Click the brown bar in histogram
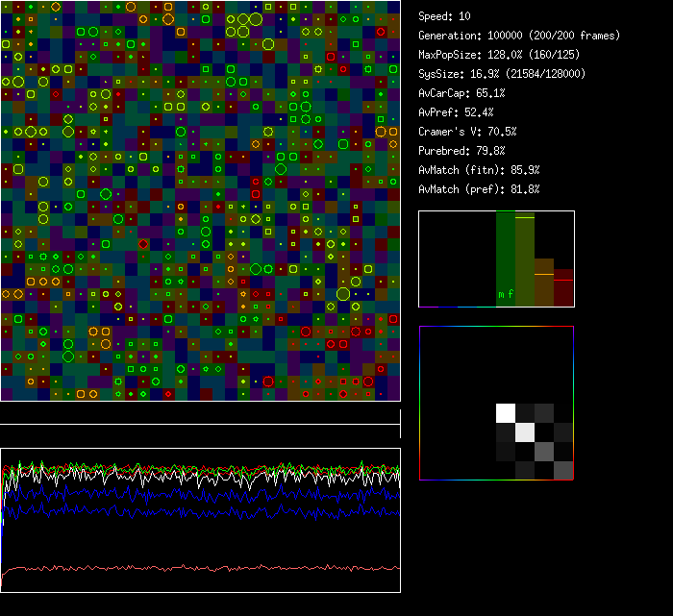This screenshot has width=673, height=616. (543, 283)
